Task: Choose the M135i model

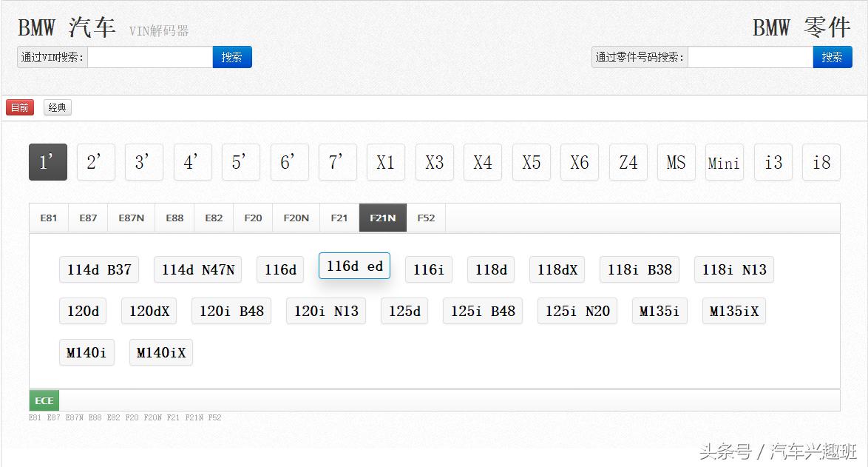Action: point(660,312)
